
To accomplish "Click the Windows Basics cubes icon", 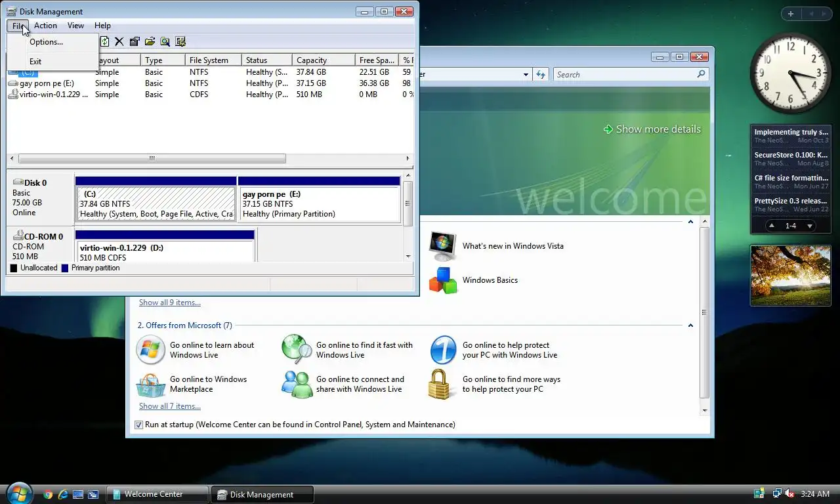I will point(443,280).
